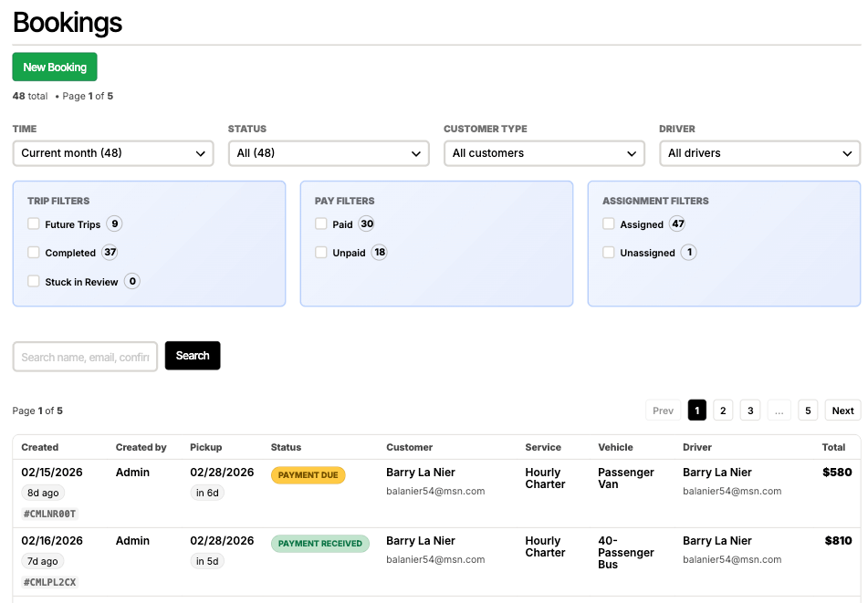Enable the Unassigned assignment filter

point(608,252)
